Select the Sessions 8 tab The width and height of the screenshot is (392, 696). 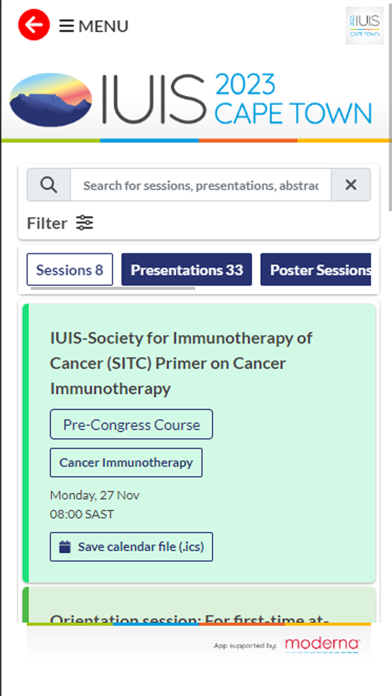[x=70, y=269]
